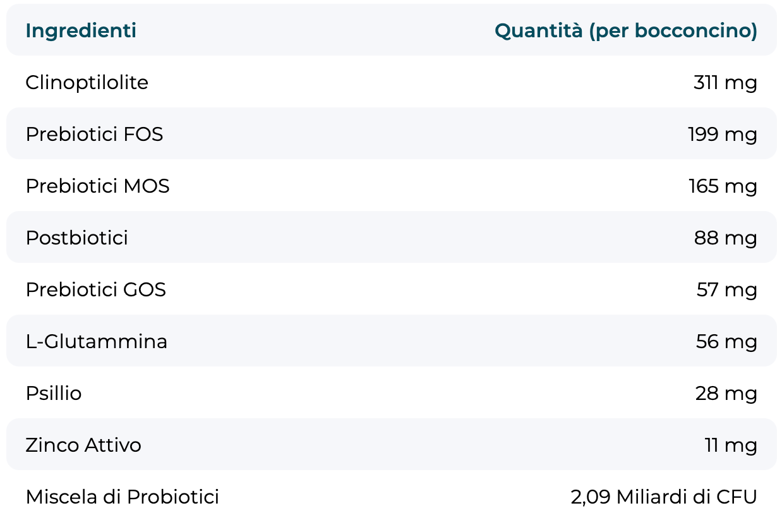The height and width of the screenshot is (532, 782).
Task: Click the 57 mg quantity value
Action: 726,289
